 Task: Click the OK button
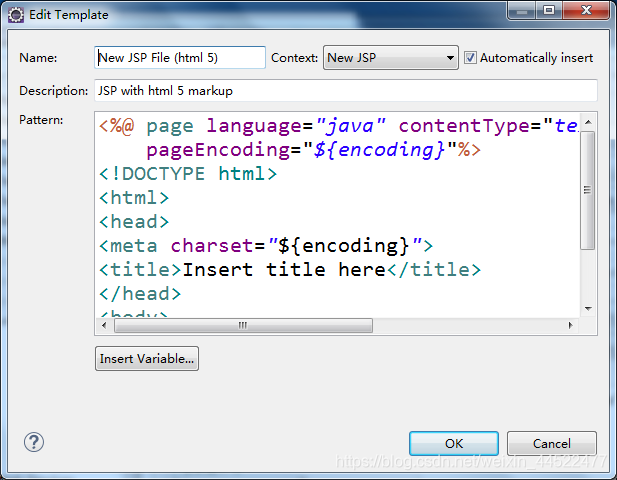coord(454,443)
